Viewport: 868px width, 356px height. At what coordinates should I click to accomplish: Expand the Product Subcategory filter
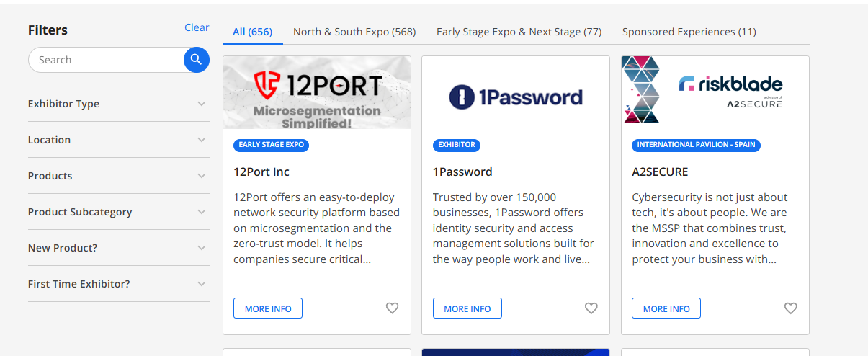coord(201,212)
